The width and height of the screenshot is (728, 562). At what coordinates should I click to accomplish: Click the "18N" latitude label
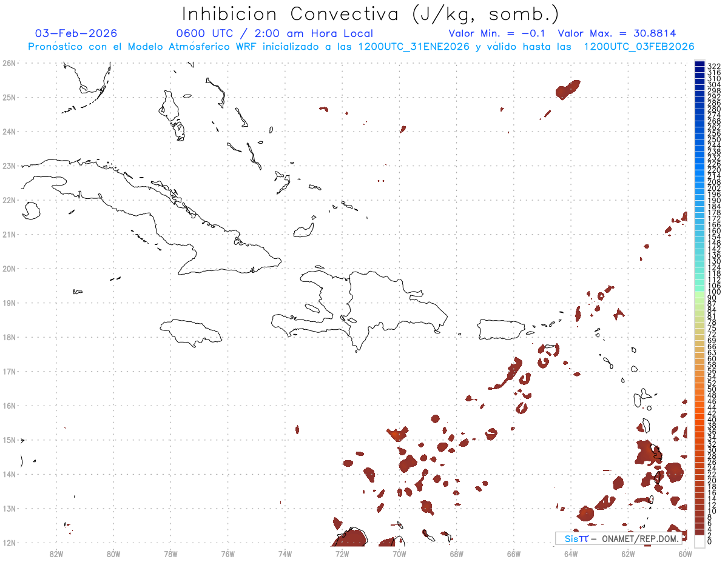8,337
